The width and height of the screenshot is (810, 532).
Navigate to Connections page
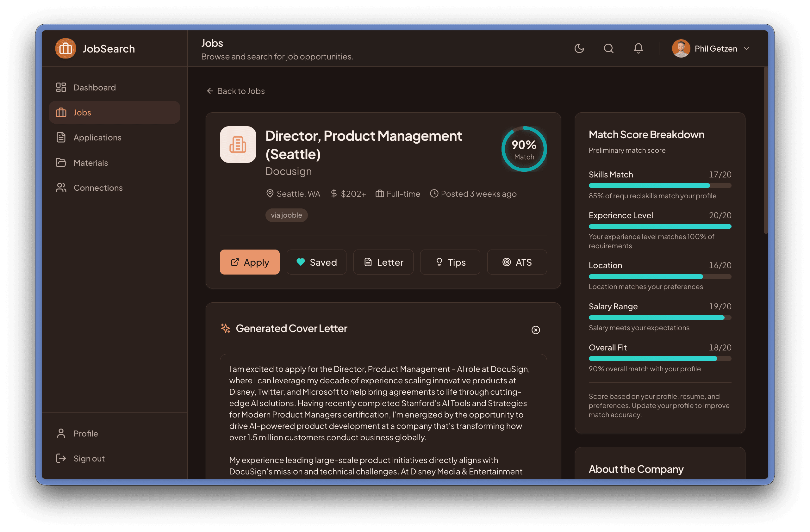[x=98, y=188]
